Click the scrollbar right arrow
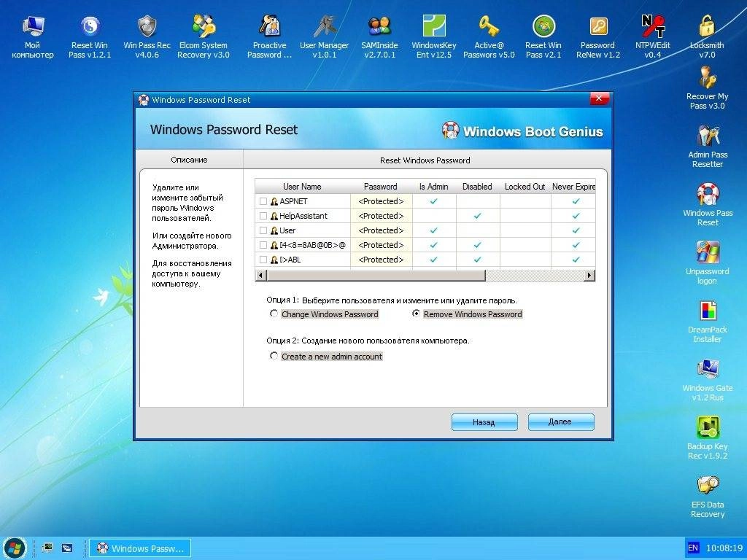Image resolution: width=747 pixels, height=560 pixels. [x=589, y=275]
